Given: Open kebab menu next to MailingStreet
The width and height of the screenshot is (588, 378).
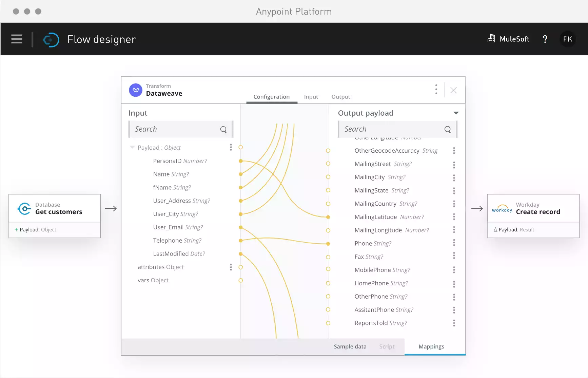Looking at the screenshot, I should click(454, 164).
